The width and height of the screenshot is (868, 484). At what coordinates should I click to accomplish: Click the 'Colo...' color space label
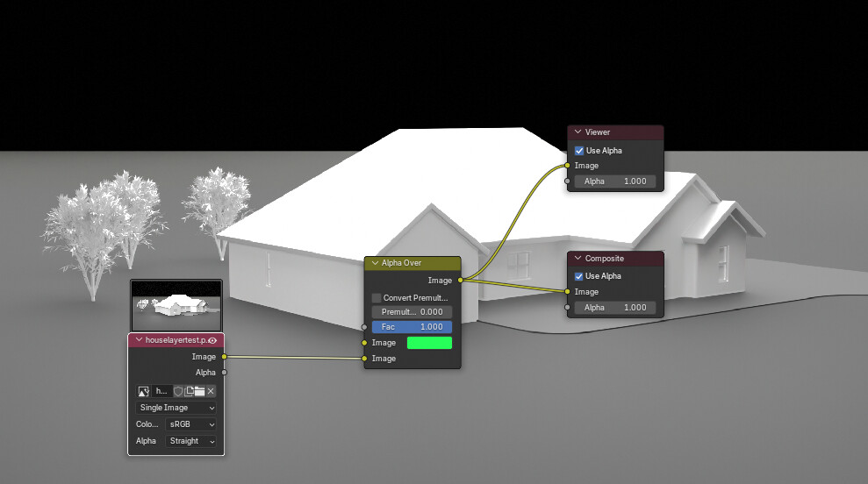tap(147, 424)
